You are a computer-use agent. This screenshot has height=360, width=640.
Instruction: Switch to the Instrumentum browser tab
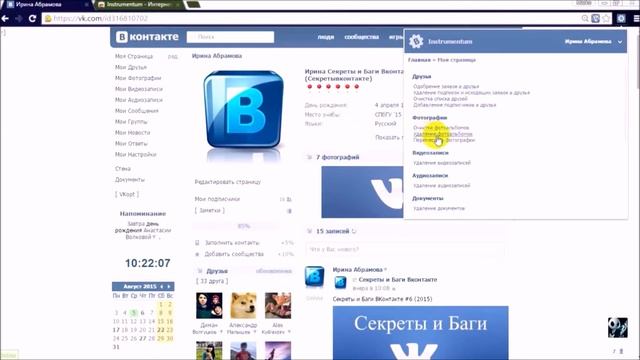coord(139,4)
